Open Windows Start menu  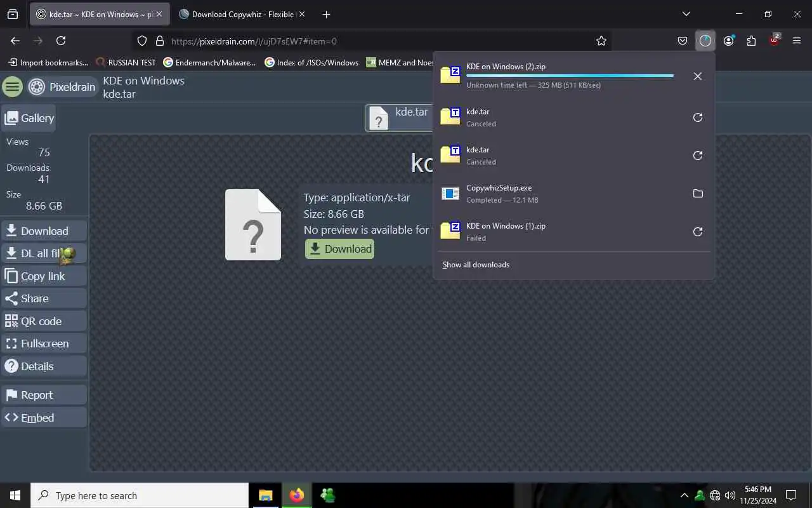(x=15, y=495)
